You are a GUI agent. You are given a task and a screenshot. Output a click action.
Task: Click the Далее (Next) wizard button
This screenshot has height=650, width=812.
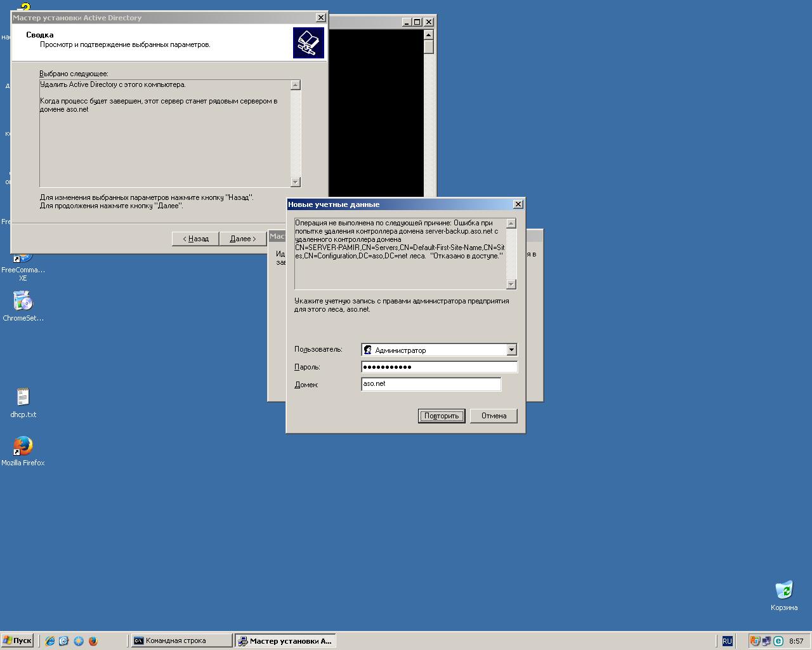click(242, 239)
